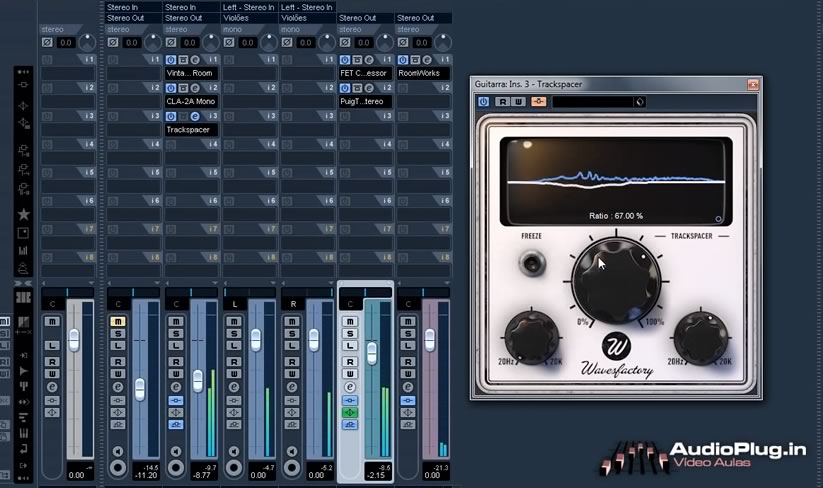Toggle green EQ state icon on -2.15 channel
The image size is (823, 488).
(x=350, y=412)
